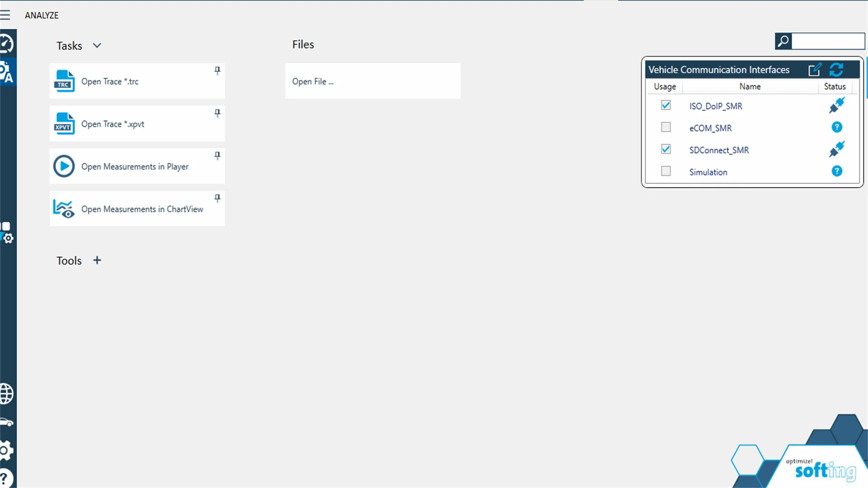Click Open File ... entry
Screen dimensions: 868x488
313,81
